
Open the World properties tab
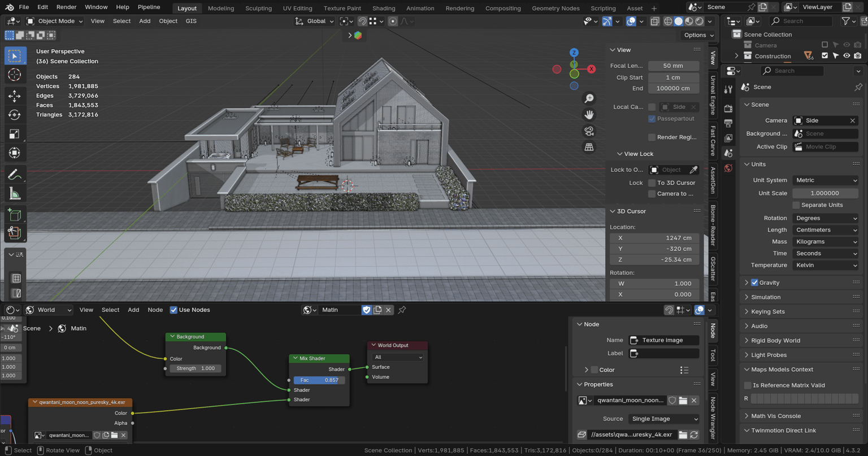[728, 168]
